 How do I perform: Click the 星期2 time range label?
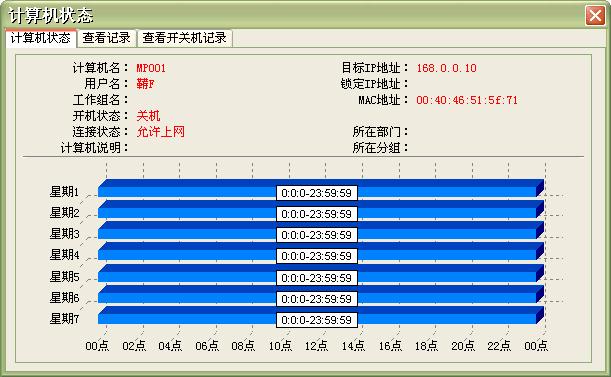tap(317, 214)
